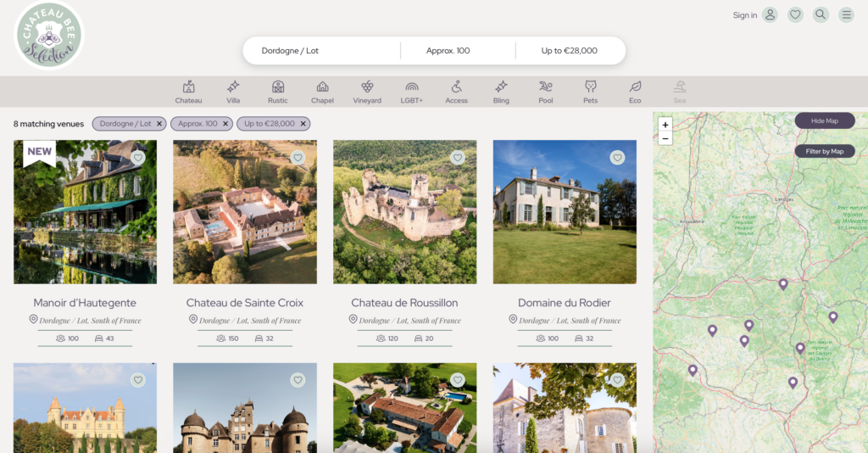Viewport: 868px width, 453px height.
Task: Favourite Chateau de Roussillon with heart
Action: 457,158
